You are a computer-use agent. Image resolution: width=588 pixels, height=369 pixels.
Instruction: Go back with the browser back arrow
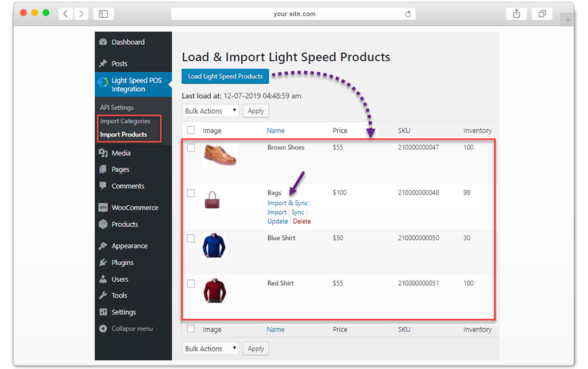[x=65, y=14]
